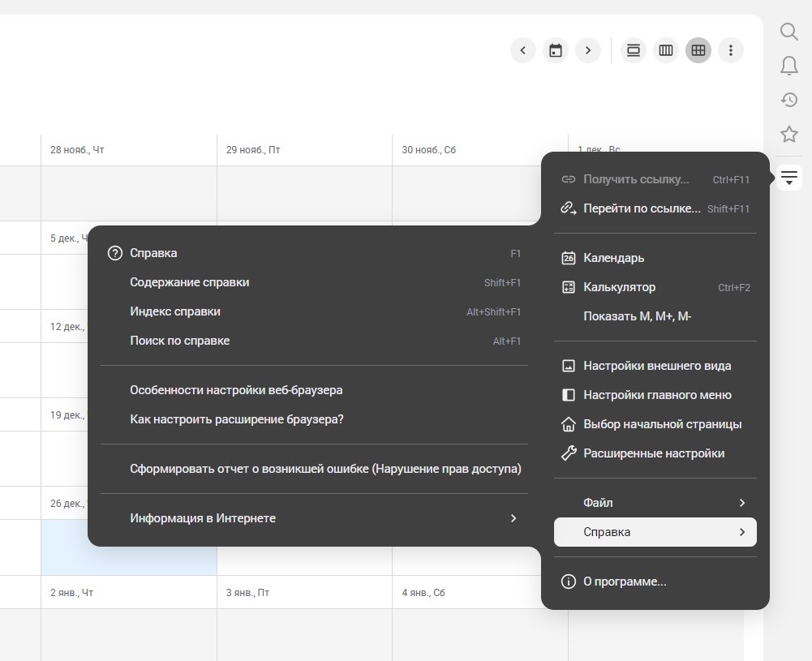Select 'Показать М, М+, М-' entry
812x661 pixels.
tap(655, 316)
